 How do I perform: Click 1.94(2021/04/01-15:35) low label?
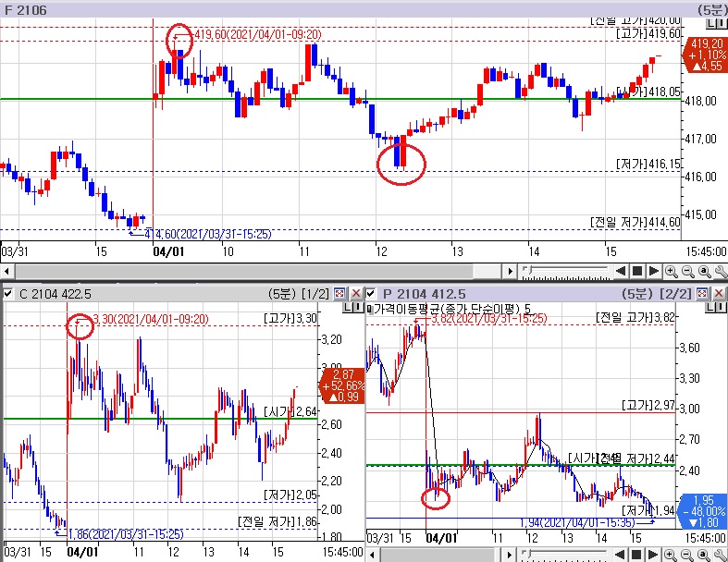[577, 523]
